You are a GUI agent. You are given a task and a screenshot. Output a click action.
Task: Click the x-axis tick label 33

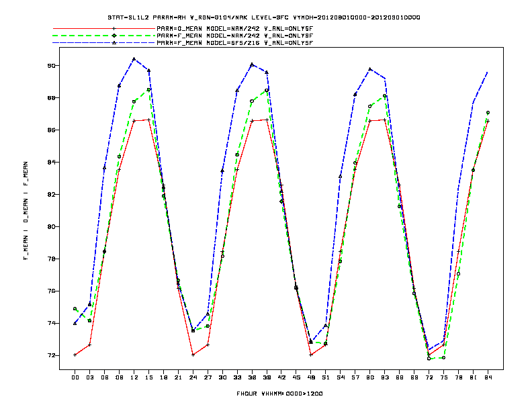point(237,377)
